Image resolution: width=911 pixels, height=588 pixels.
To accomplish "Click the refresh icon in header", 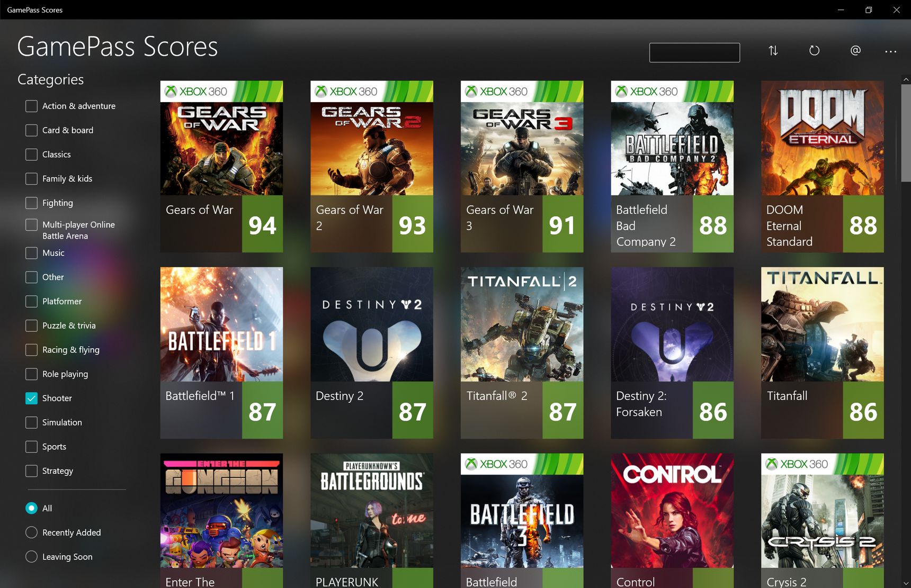I will 815,51.
